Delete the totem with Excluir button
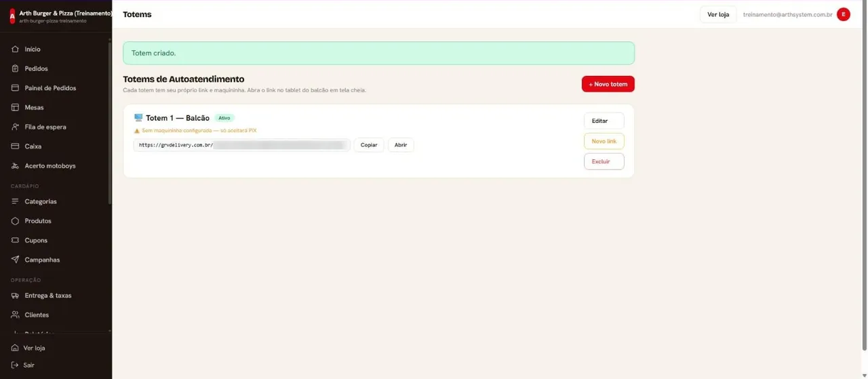Screen dimensions: 868x379 click(604, 161)
